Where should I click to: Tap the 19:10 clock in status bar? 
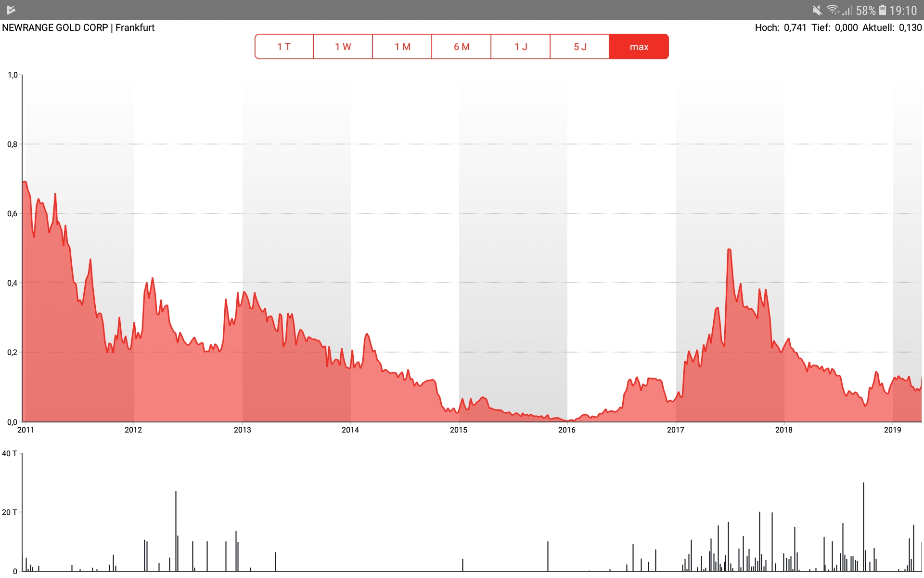(903, 10)
